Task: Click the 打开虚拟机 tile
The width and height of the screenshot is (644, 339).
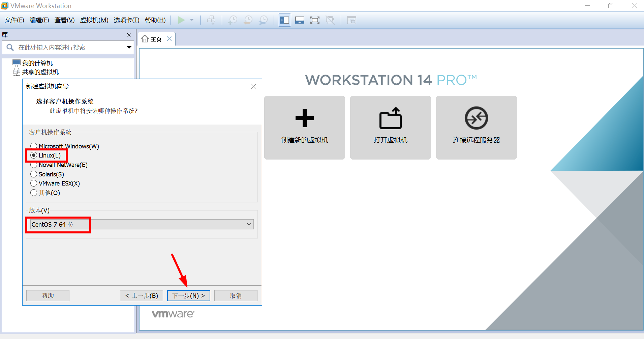Action: [391, 128]
